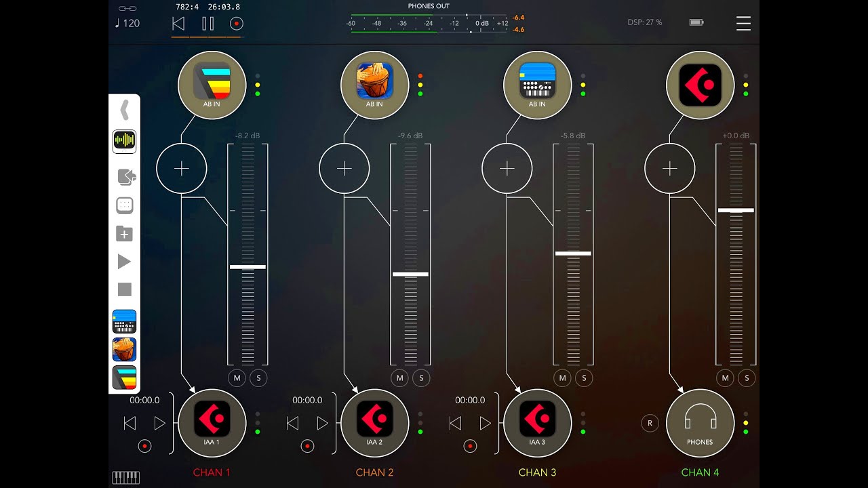This screenshot has height=488, width=868.
Task: Collapse the Audiobus side panel chevron
Action: 124,110
